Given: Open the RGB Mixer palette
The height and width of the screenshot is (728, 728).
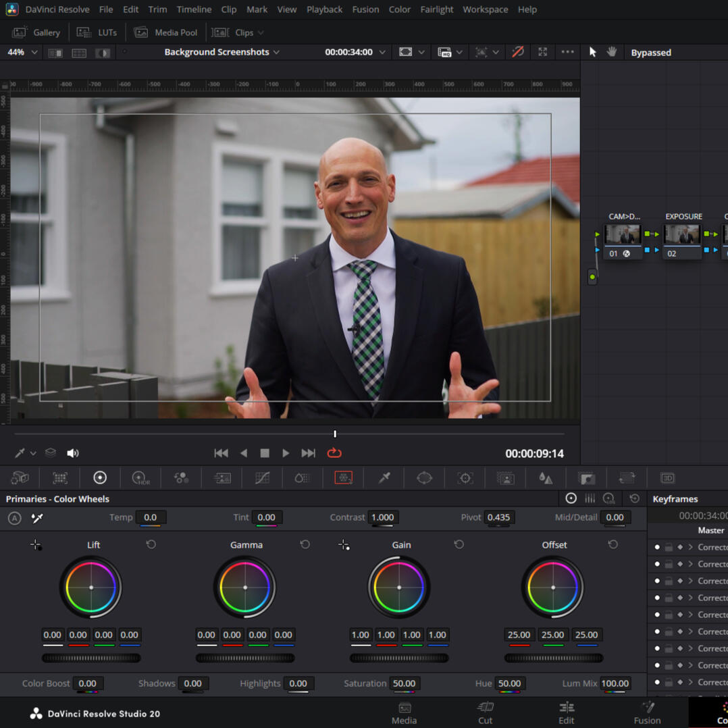Looking at the screenshot, I should [181, 478].
